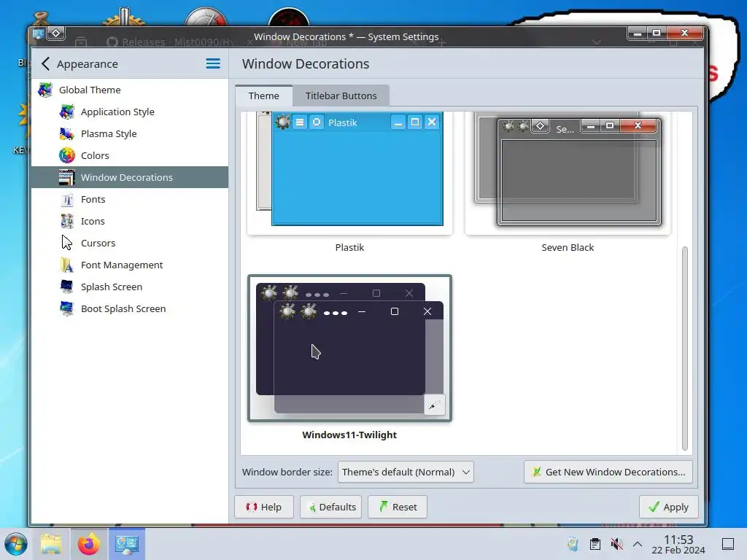Click the Reset button
747x560 pixels.
398,507
